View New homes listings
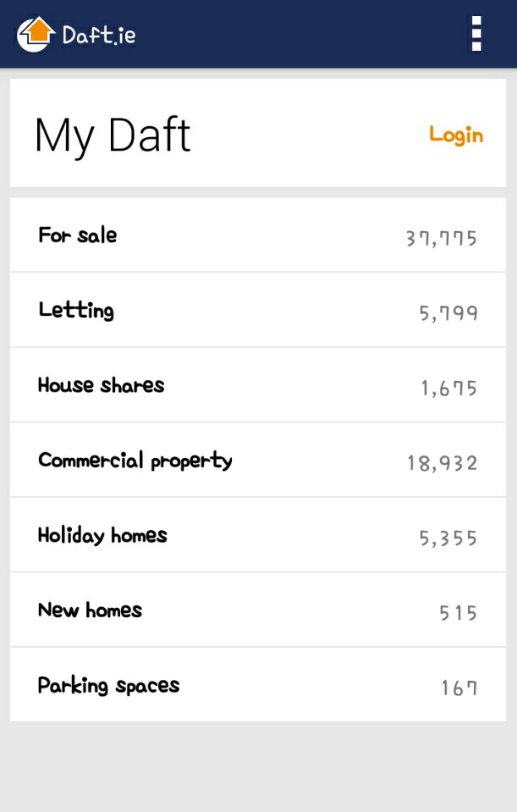This screenshot has width=517, height=812. (x=258, y=610)
